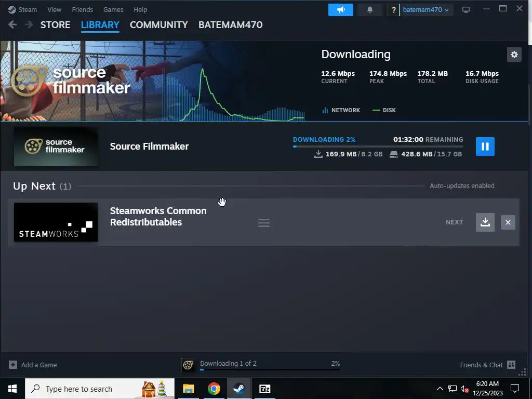Click the DOWNLOADING 2% label

pos(324,139)
